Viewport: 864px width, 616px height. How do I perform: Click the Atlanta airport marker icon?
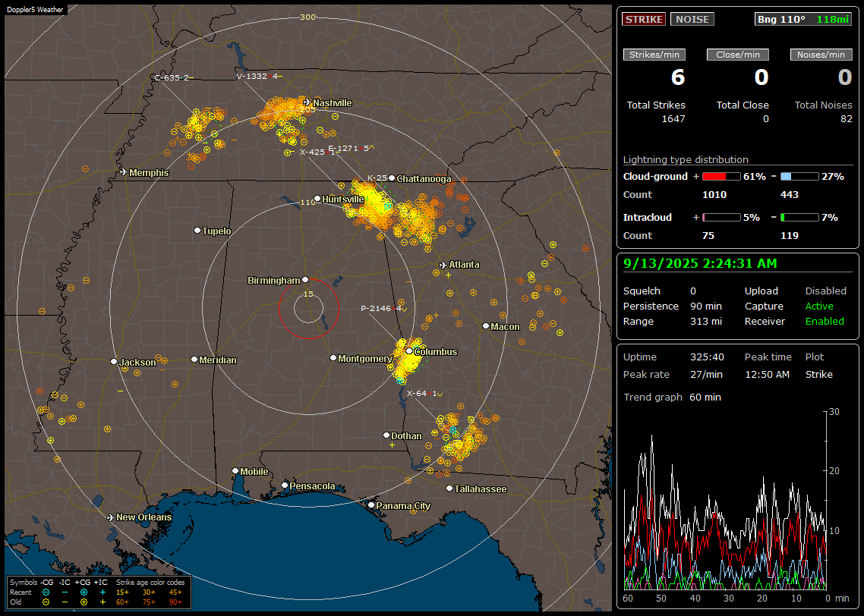point(443,265)
